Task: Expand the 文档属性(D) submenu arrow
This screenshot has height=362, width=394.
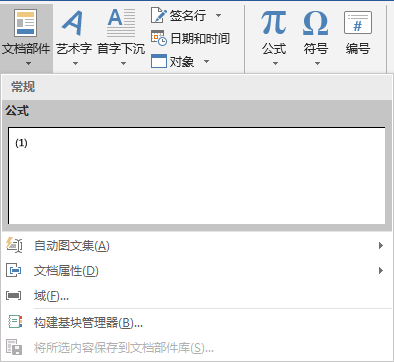Action: tap(381, 270)
